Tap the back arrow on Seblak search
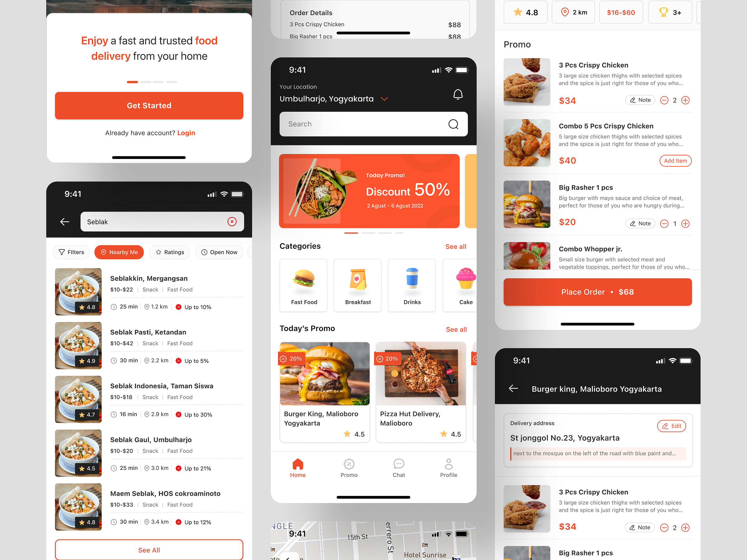747x560 pixels. point(65,222)
